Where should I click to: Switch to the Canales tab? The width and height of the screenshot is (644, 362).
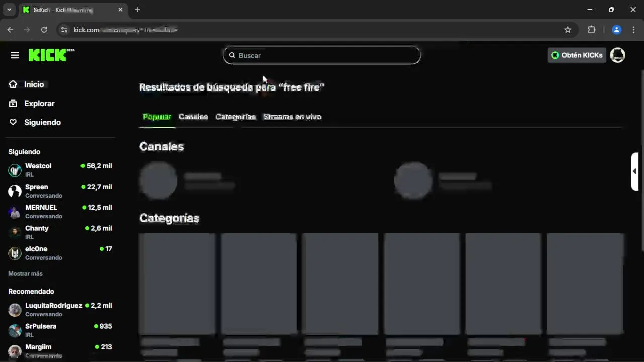coord(193,117)
